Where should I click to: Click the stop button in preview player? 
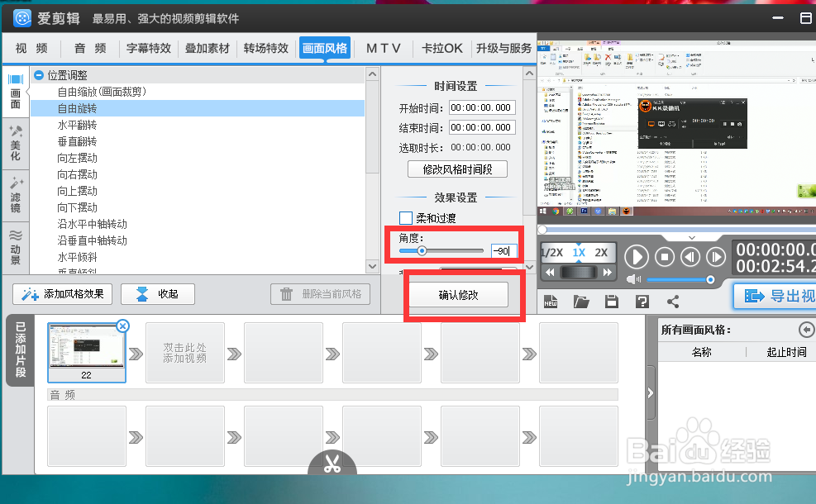[x=665, y=257]
